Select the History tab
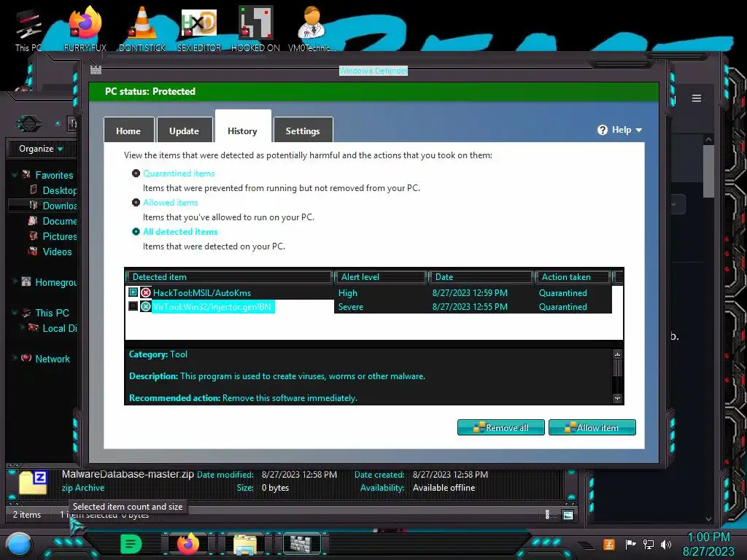The height and width of the screenshot is (560, 747). (x=243, y=127)
